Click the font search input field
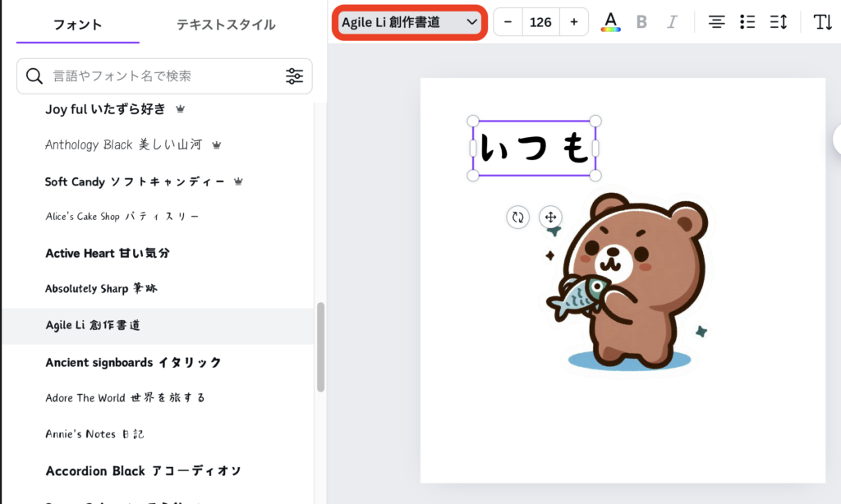841x504 pixels. click(164, 76)
